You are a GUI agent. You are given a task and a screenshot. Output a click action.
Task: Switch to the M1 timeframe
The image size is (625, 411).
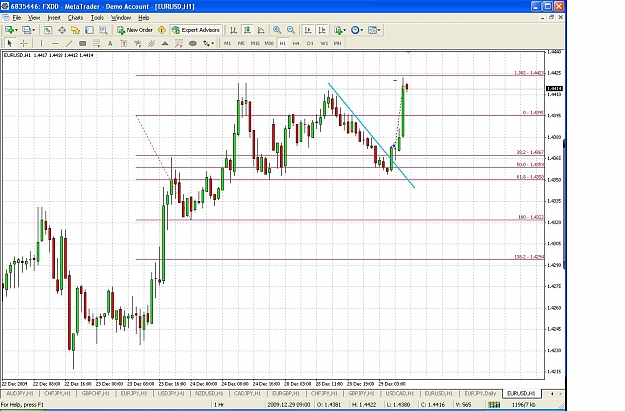227,43
